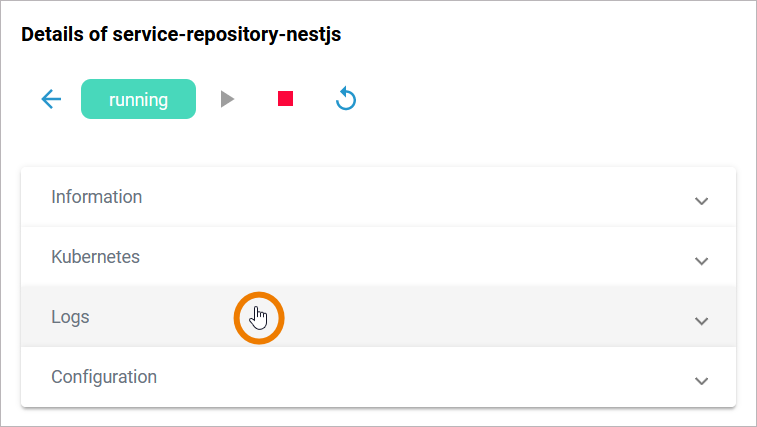Click the word 'running' in the status badge
The height and width of the screenshot is (427, 757).
[138, 100]
